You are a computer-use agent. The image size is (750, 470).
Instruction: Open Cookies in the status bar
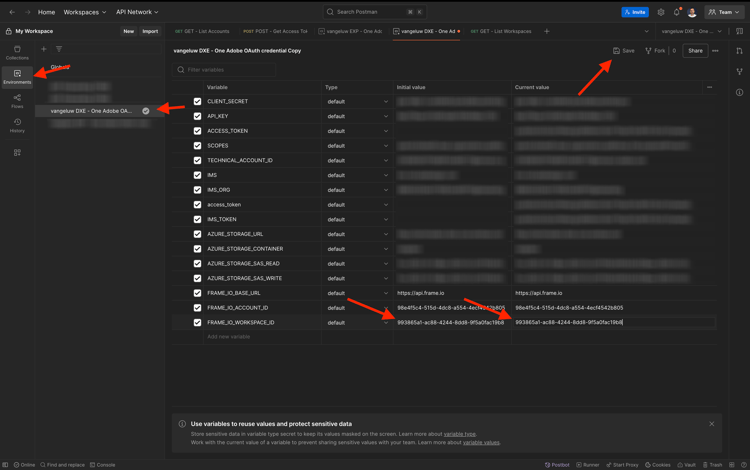coord(658,465)
